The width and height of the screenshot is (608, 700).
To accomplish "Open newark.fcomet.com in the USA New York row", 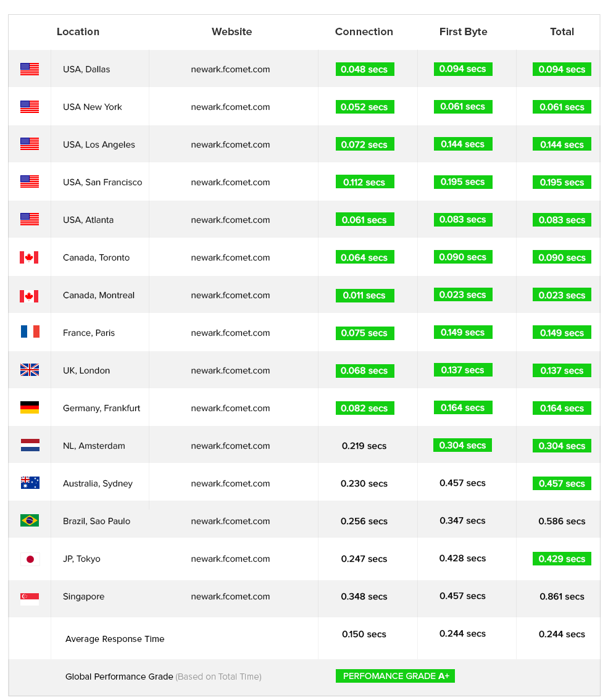I will pos(230,107).
